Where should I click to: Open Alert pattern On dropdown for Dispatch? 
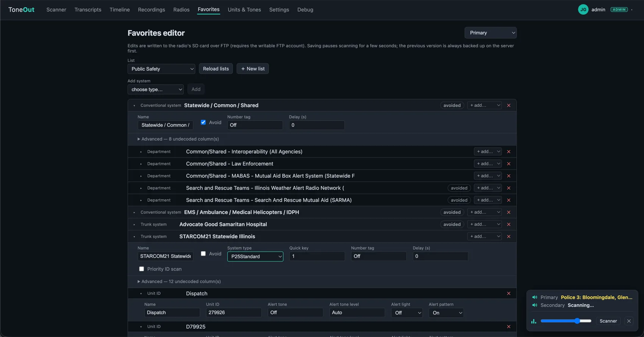(x=446, y=313)
